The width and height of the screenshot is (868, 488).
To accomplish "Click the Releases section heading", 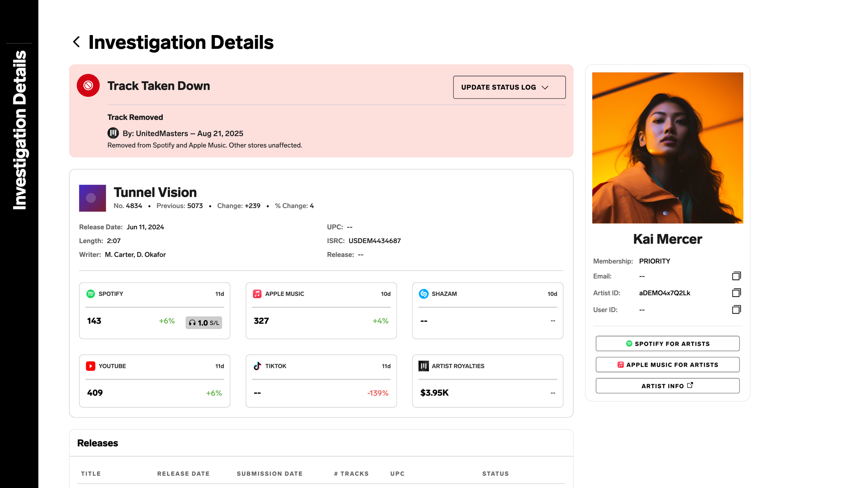I will point(98,443).
